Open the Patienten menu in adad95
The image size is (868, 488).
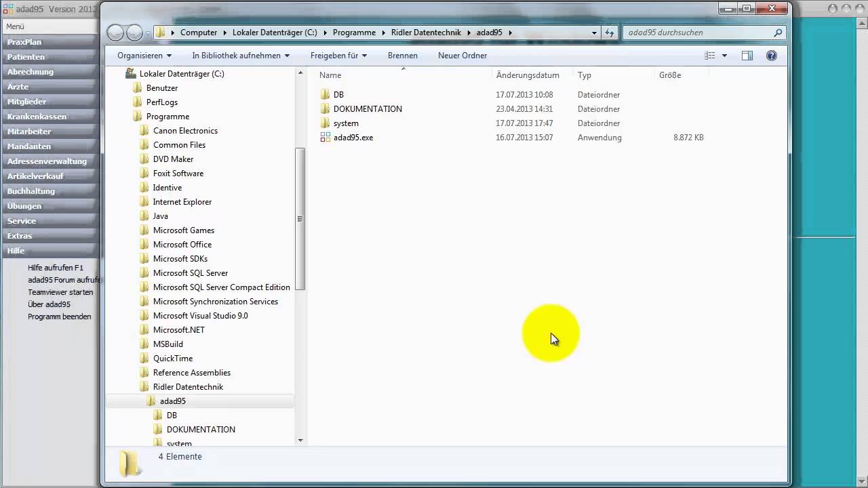coord(26,57)
